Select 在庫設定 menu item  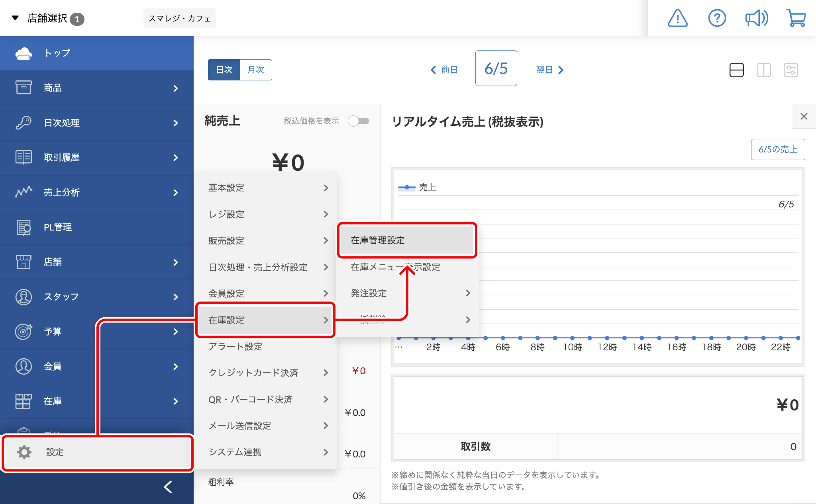coord(265,320)
